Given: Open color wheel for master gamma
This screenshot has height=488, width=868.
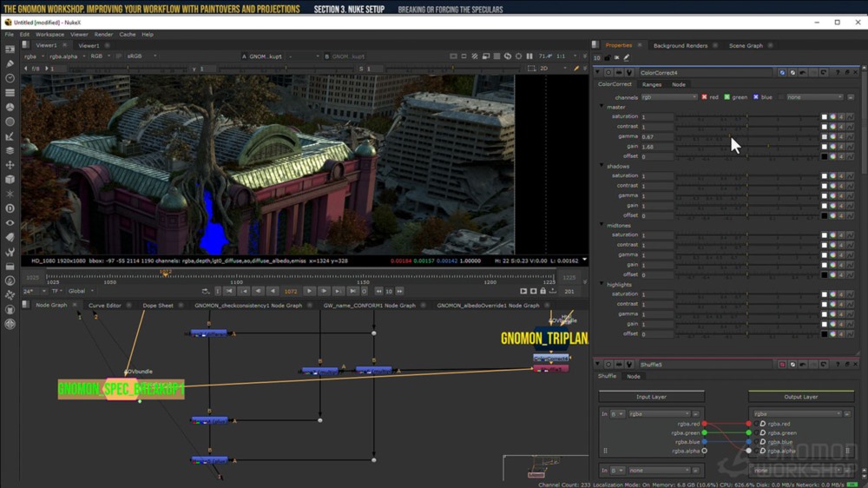Looking at the screenshot, I should click(x=832, y=137).
